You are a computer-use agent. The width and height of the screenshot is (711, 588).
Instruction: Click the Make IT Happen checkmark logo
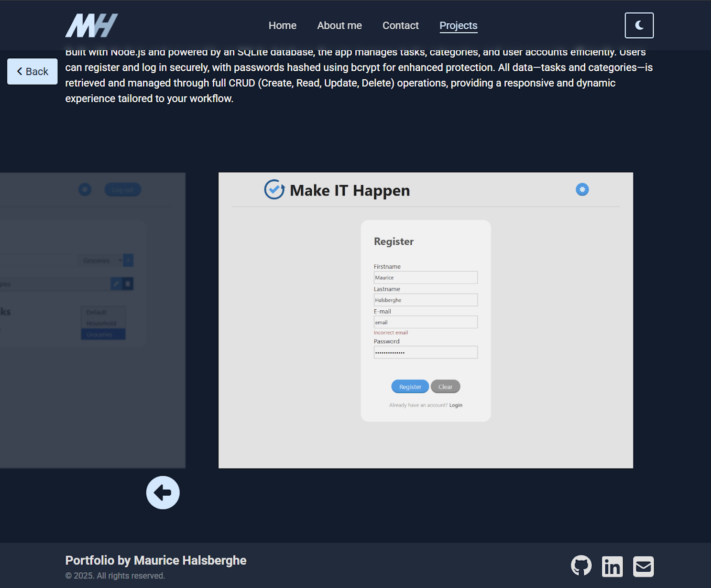(x=274, y=190)
